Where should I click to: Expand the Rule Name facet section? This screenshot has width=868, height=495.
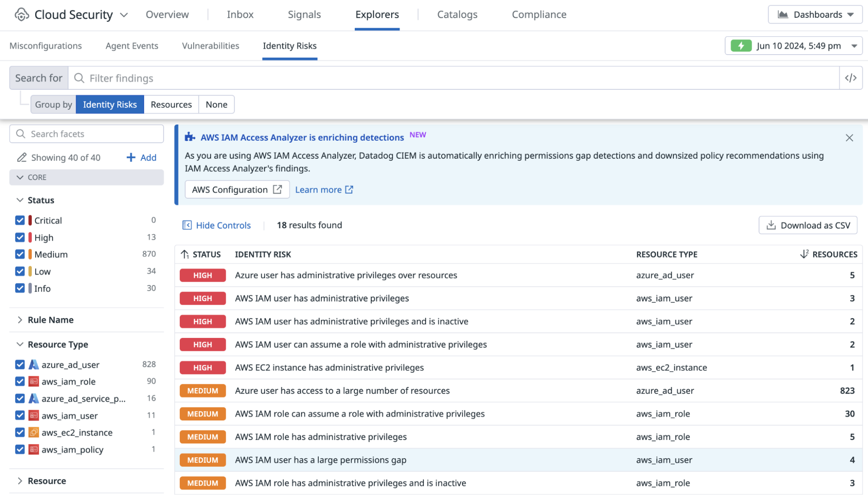click(20, 320)
